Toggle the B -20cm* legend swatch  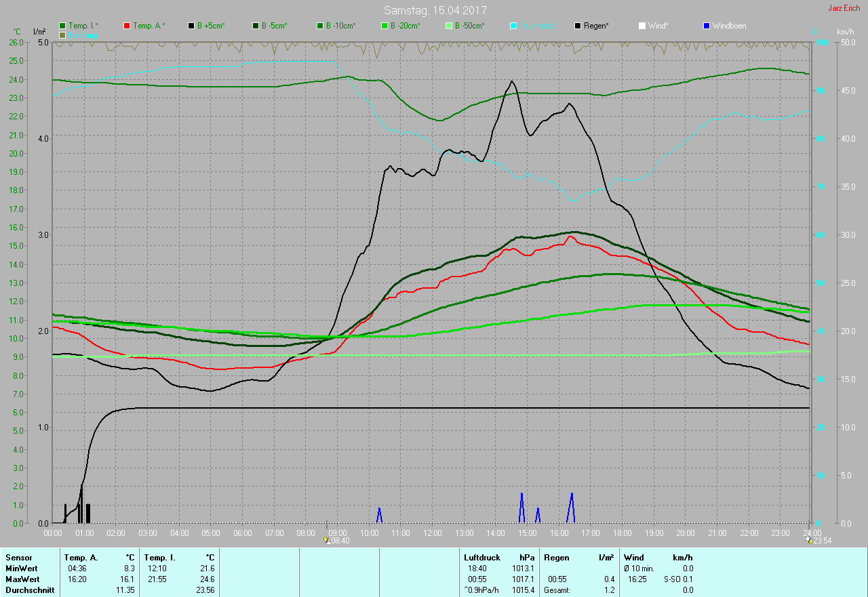pos(384,26)
